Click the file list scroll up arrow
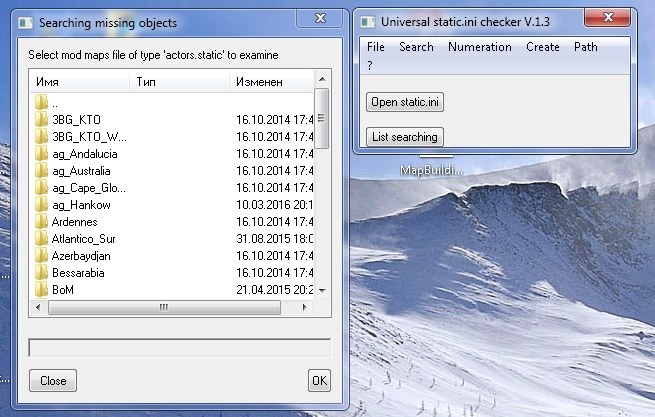The width and height of the screenshot is (655, 417). tap(322, 79)
